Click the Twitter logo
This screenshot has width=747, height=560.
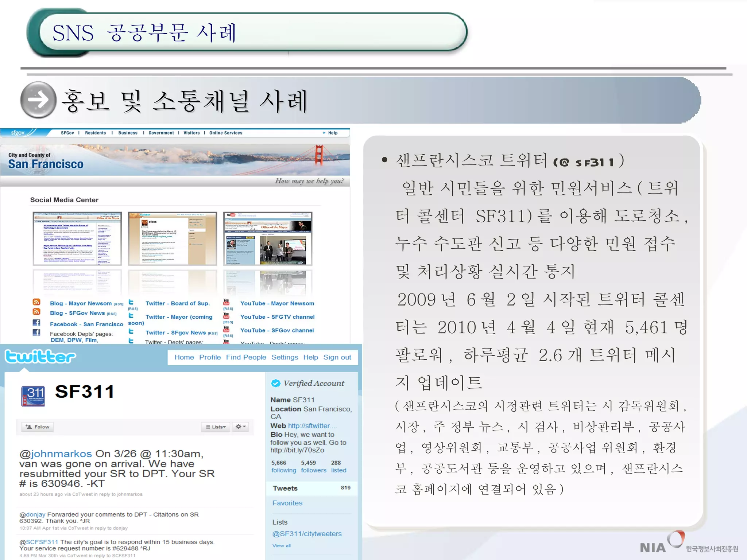coord(40,357)
